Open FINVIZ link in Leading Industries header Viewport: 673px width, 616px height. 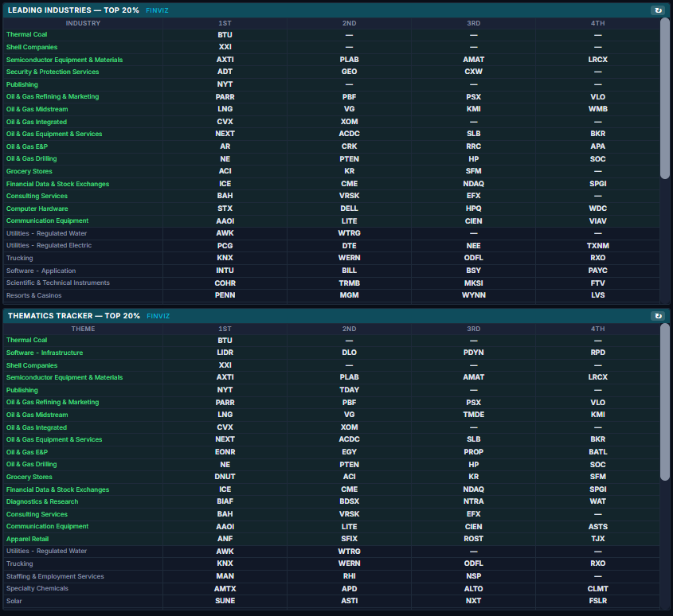[x=157, y=10]
